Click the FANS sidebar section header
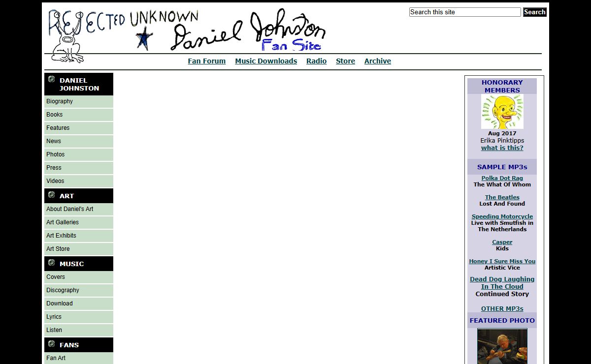The image size is (591, 364). [79, 345]
